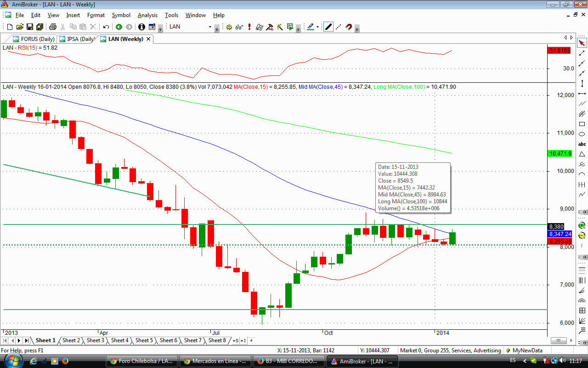Screen dimensions: 588x368
Task: Click the Open folder icon in toolbar
Action: point(20,27)
